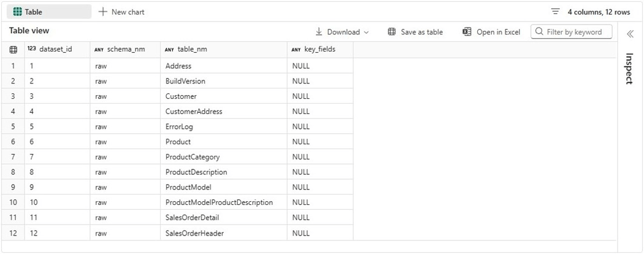The image size is (644, 254).
Task: Add a New chart
Action: pyautogui.click(x=121, y=12)
